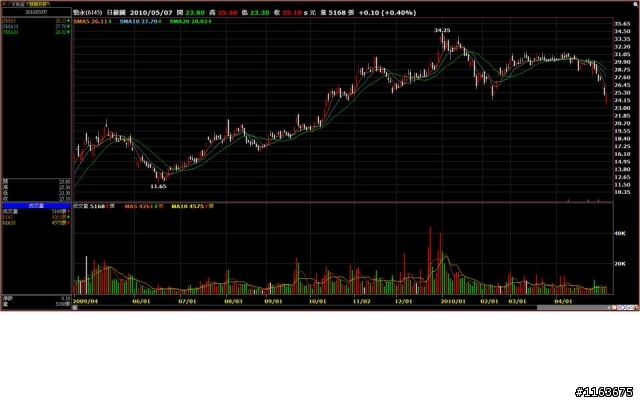Click the 日線圖 chart type label in header
The image size is (640, 400).
[x=116, y=13]
